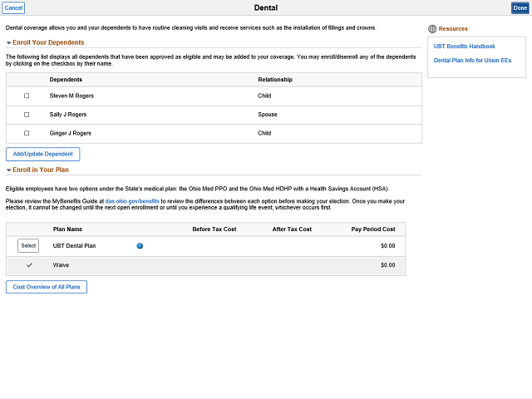The width and height of the screenshot is (532, 399).
Task: Click the Cancel button
Action: [14, 7]
